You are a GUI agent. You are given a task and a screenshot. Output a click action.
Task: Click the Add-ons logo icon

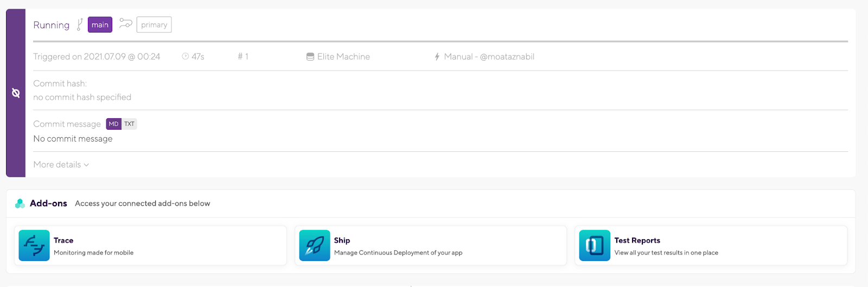point(20,203)
